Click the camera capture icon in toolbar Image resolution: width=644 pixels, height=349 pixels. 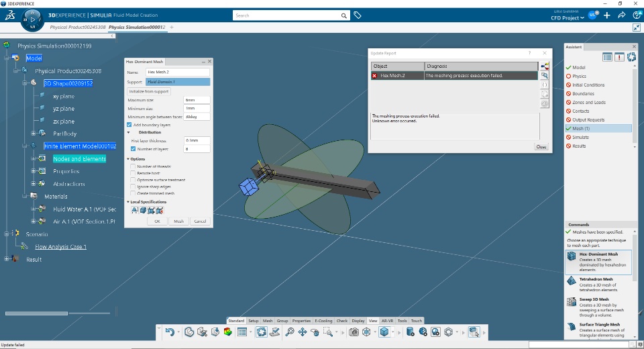click(354, 332)
